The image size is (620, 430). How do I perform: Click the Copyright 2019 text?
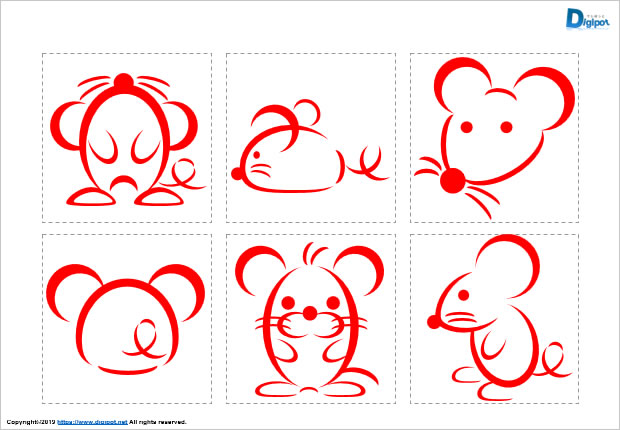coord(27,423)
